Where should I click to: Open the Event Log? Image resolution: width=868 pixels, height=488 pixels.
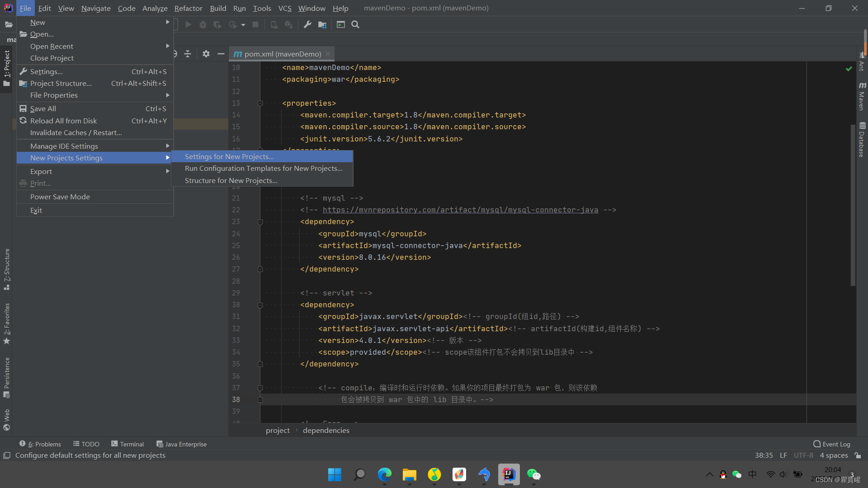pyautogui.click(x=831, y=444)
